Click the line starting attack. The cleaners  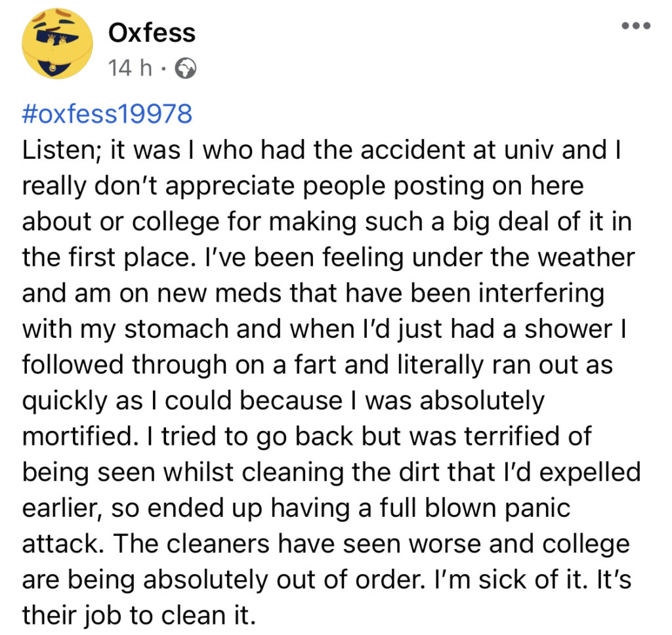pos(325,544)
